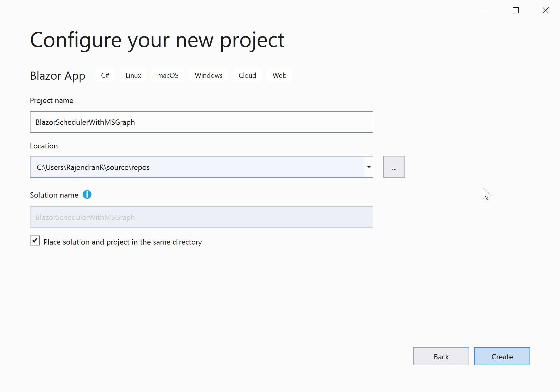This screenshot has height=392, width=560.
Task: Click the Linux platform tag
Action: click(x=133, y=75)
